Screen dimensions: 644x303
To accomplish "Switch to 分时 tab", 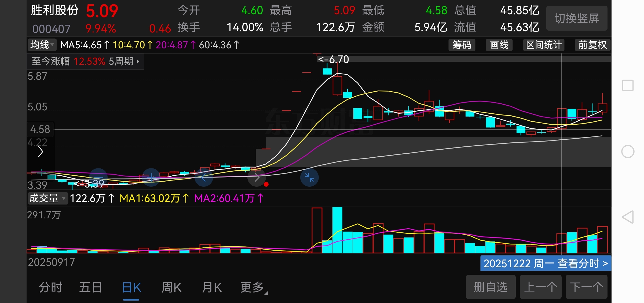I will [50, 287].
